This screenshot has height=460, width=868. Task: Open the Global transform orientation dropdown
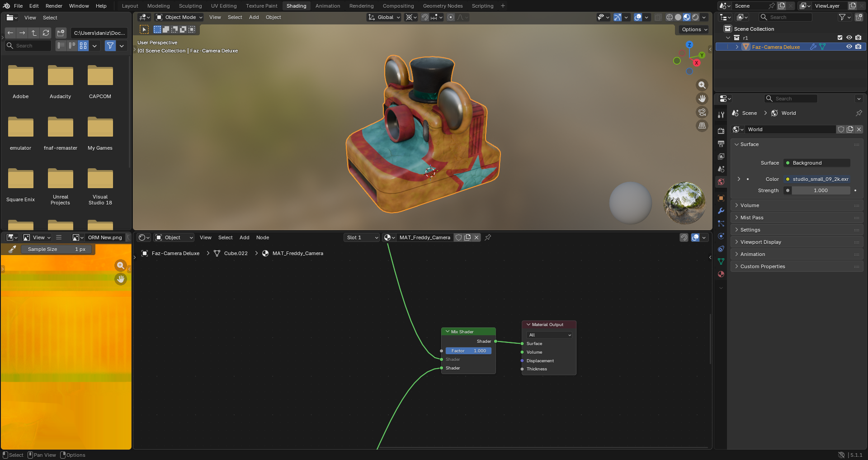click(x=384, y=17)
